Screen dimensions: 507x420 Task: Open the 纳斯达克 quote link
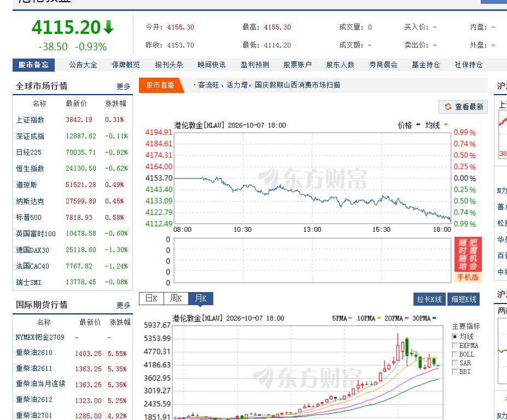click(30, 201)
